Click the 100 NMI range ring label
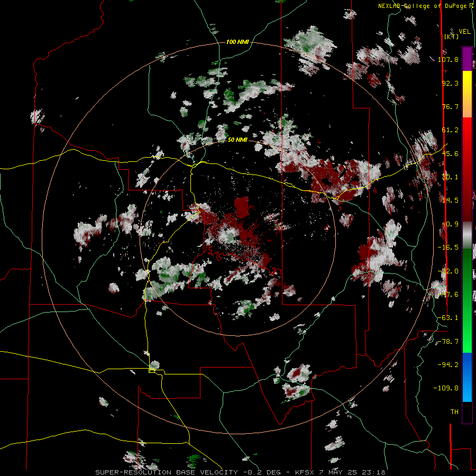Viewport: 476px width, 476px height. tap(237, 42)
